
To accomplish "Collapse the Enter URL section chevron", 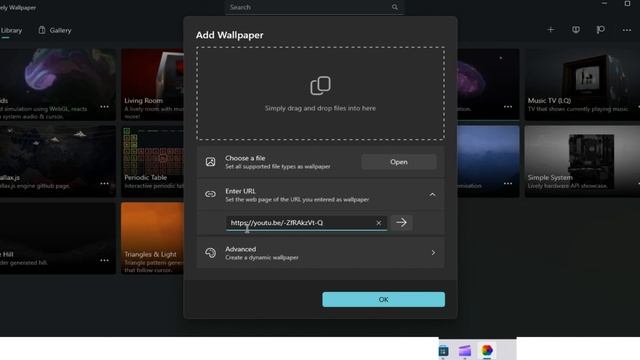I will (x=432, y=195).
